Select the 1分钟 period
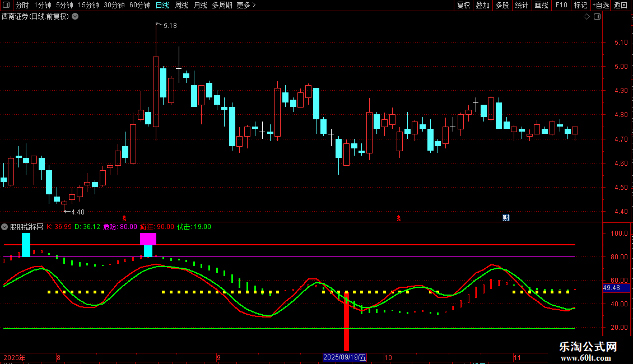Screen dimensions: 633x364 tap(43, 5)
